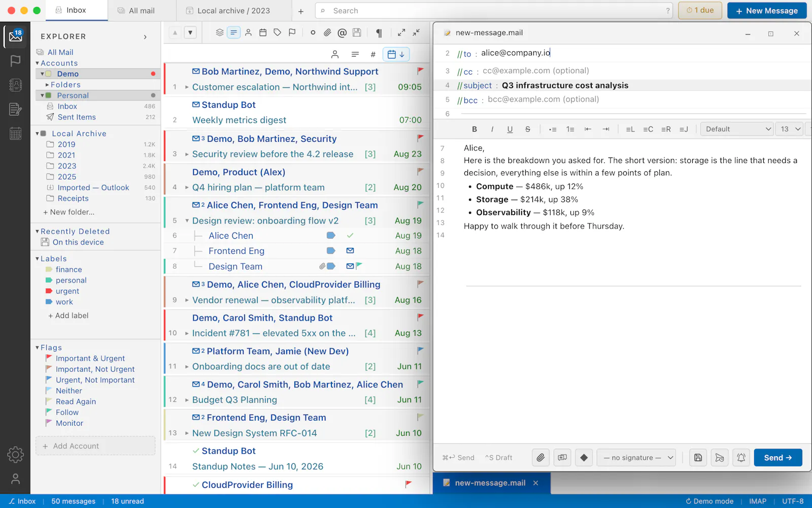This screenshot has height=508, width=812.
Task: Sort the message list by number hash icon
Action: click(x=373, y=54)
